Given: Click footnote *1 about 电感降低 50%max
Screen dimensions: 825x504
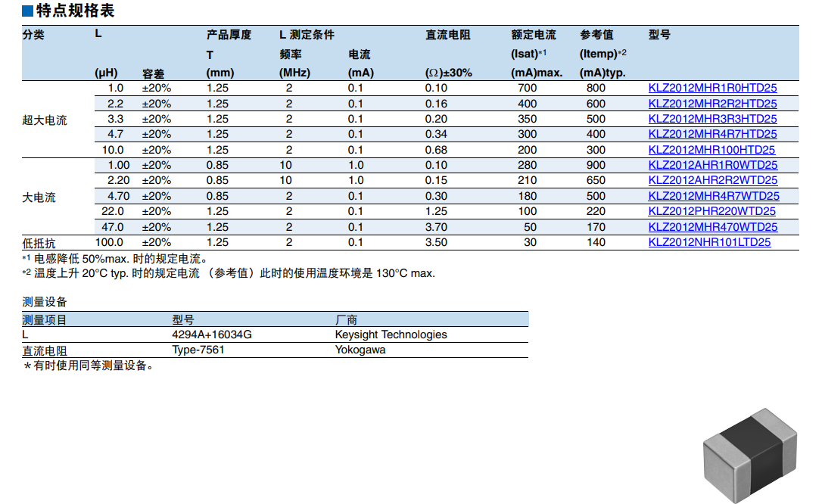Looking at the screenshot, I should [x=116, y=259].
